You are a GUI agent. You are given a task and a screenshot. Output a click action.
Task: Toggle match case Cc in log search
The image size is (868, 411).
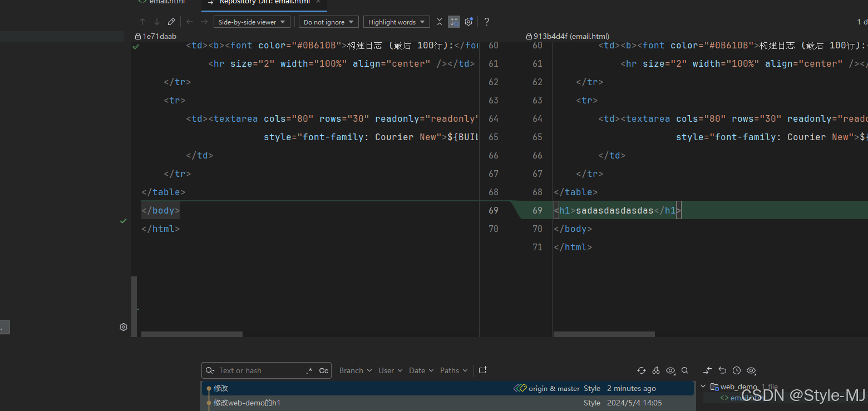[x=324, y=370]
